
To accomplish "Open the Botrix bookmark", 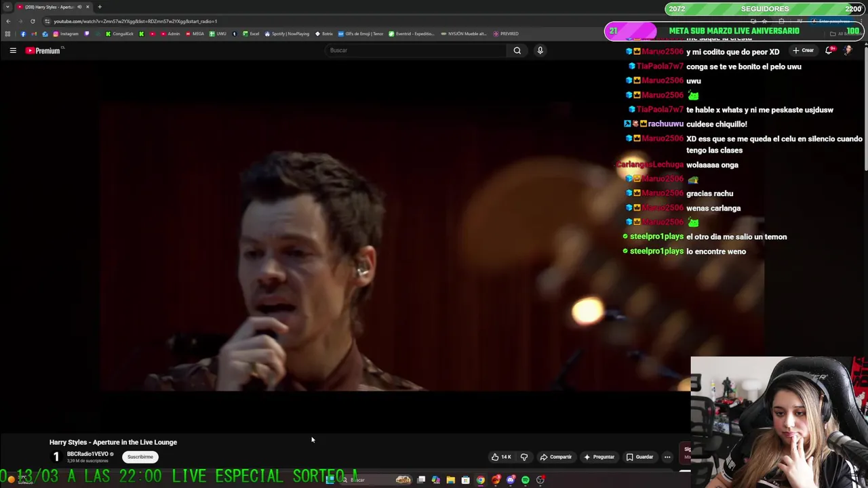I will tap(324, 34).
